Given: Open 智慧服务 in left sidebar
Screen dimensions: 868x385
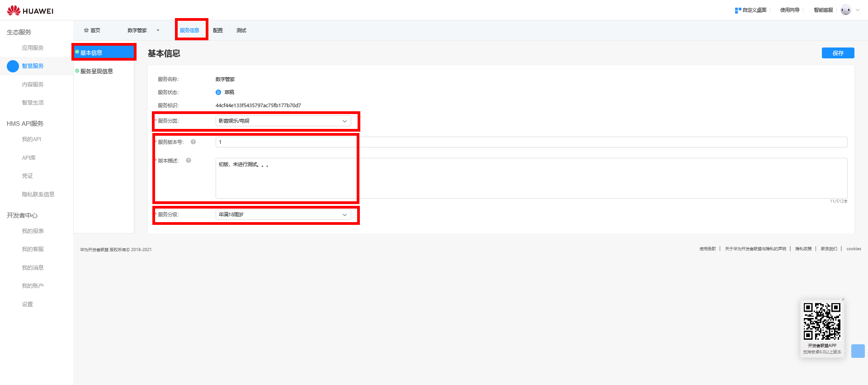Looking at the screenshot, I should [33, 66].
